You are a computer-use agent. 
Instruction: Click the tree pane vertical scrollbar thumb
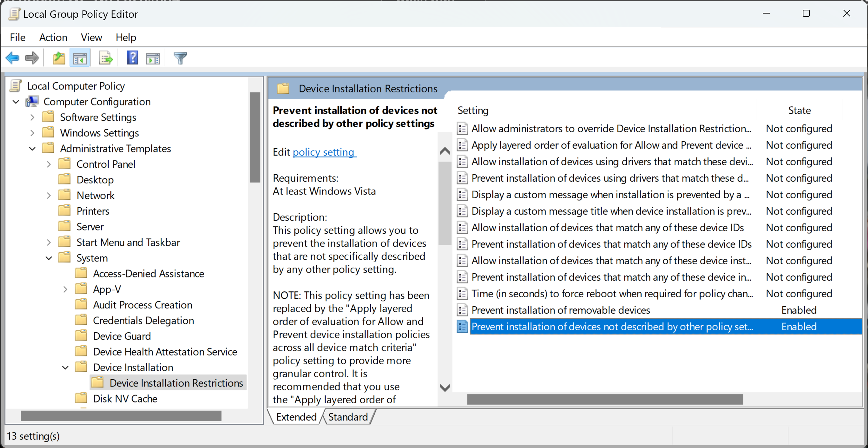pos(255,138)
